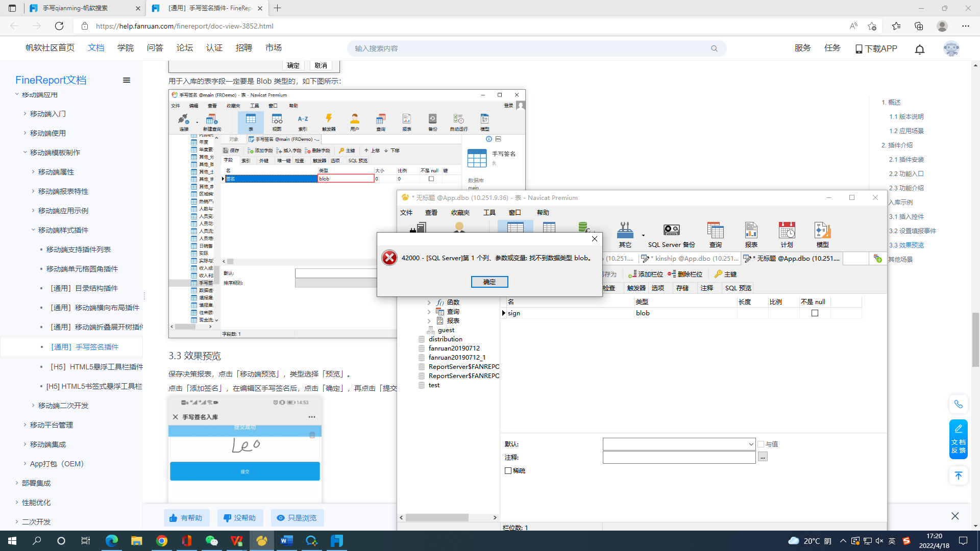Add page to browser favorites star
Viewport: 980px width, 551px height.
tap(872, 26)
